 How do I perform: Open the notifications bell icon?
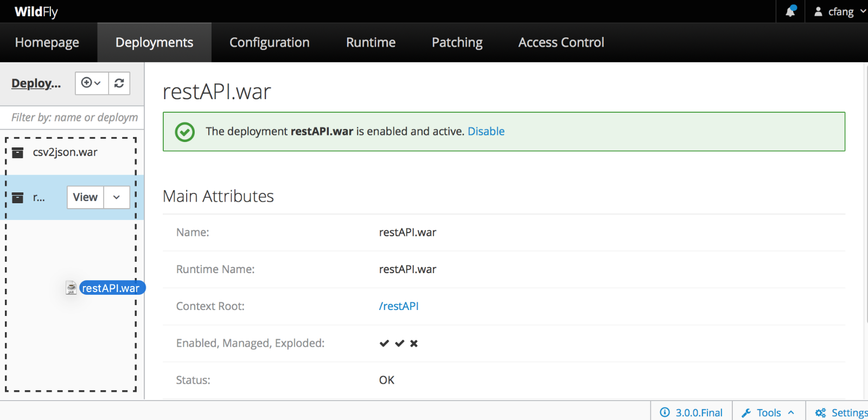[790, 11]
